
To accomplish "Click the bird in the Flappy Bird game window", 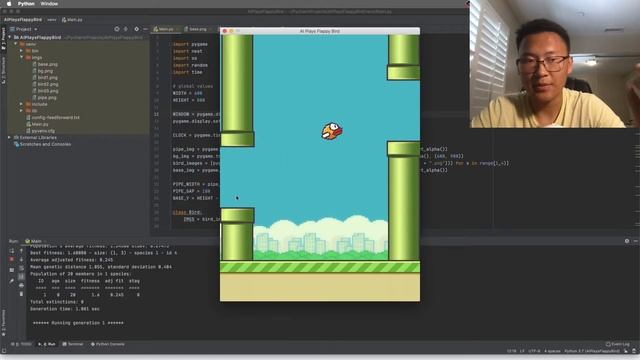I will tap(331, 131).
